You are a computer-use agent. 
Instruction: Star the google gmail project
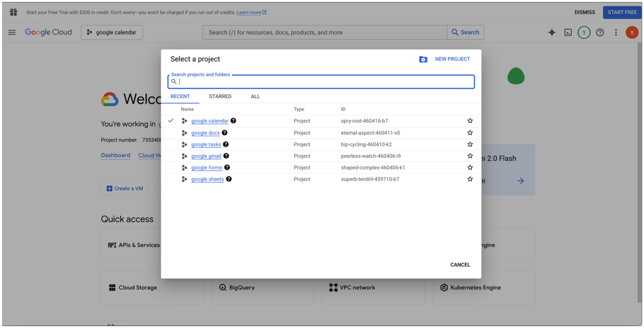(x=470, y=156)
